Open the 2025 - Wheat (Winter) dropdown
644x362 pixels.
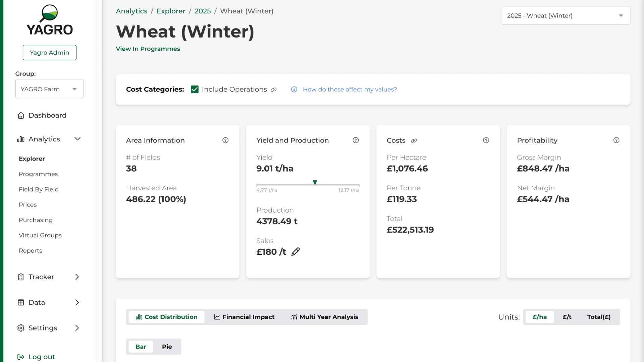[x=566, y=15]
